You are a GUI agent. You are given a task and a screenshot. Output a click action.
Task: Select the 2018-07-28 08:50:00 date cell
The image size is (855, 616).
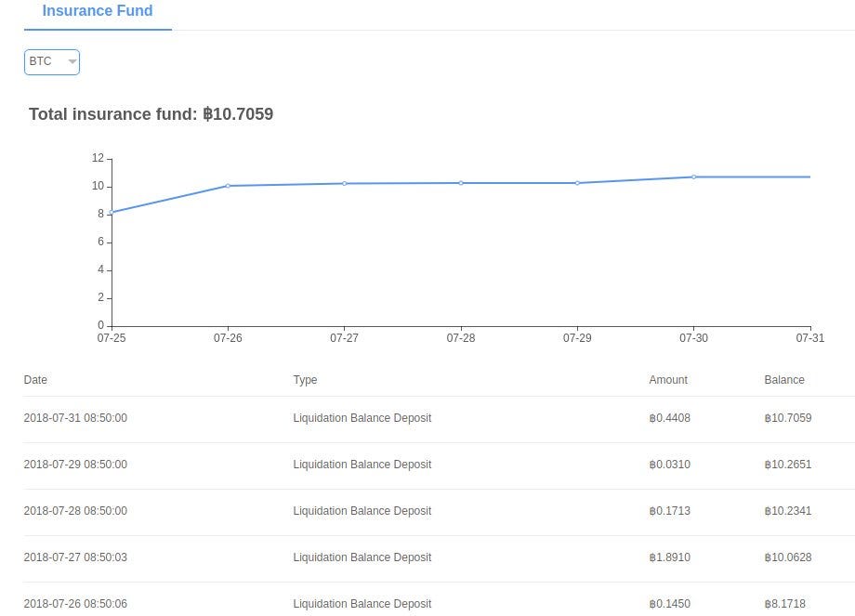click(x=75, y=511)
